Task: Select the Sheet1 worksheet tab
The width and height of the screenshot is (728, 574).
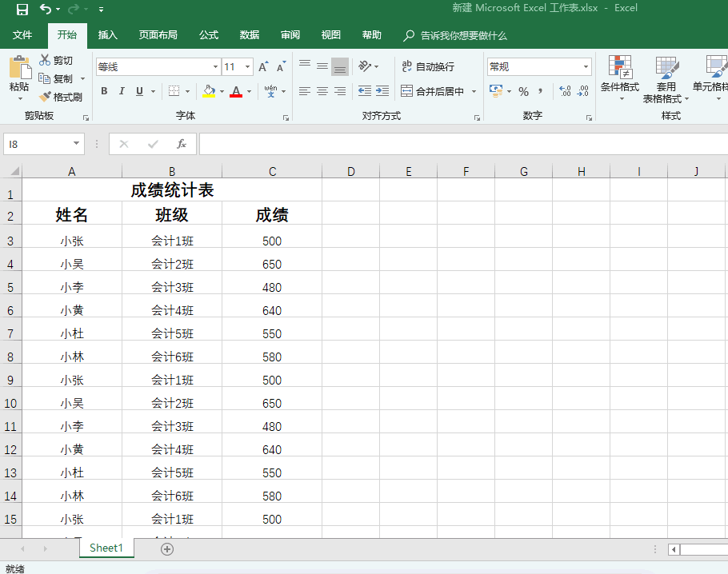Action: pos(106,548)
